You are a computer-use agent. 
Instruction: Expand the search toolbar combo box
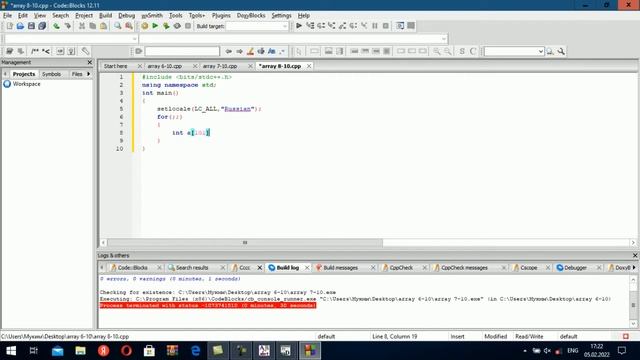[540, 51]
